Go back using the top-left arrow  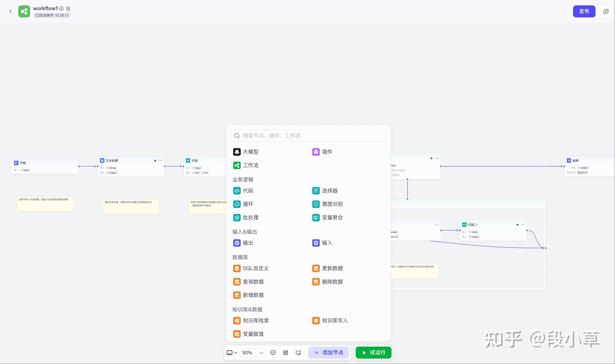coord(11,11)
